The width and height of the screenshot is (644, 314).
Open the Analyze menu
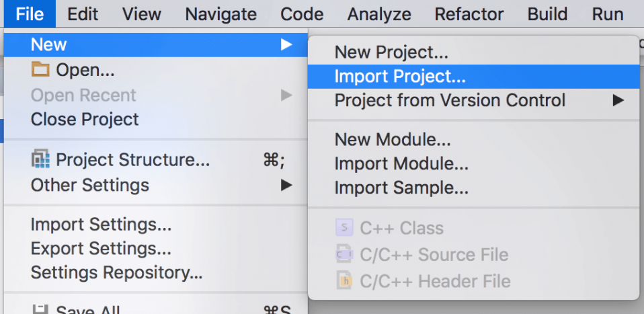[x=379, y=13]
